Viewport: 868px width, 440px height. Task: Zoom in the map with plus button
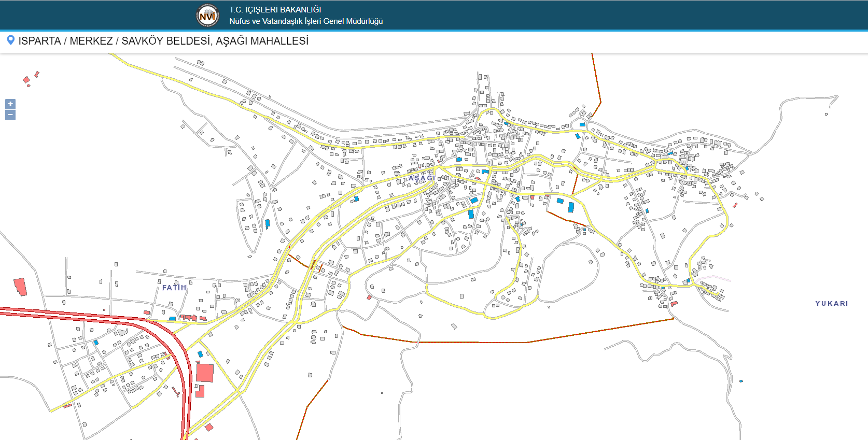pyautogui.click(x=10, y=104)
